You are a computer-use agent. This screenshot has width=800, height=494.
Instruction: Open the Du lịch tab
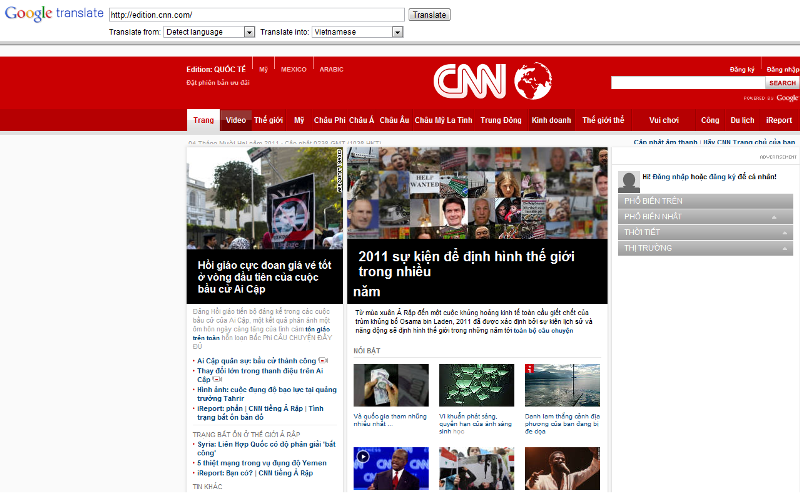tap(742, 120)
